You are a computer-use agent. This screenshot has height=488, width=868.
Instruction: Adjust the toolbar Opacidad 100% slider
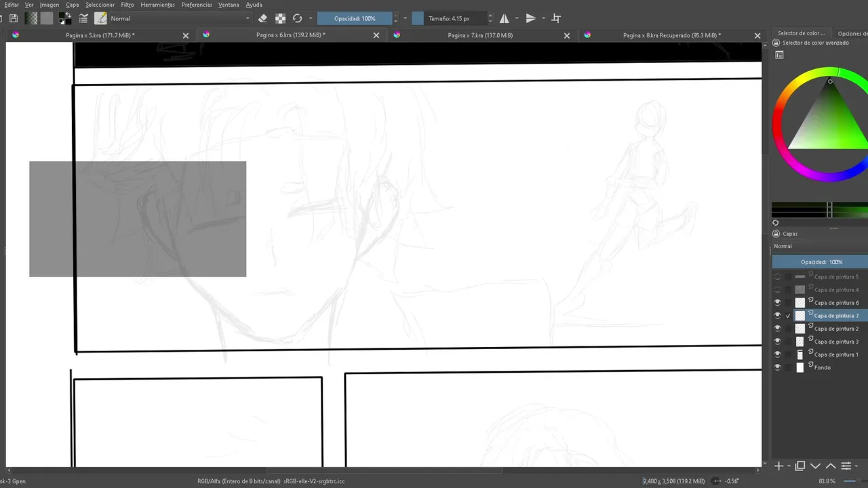[x=355, y=18]
